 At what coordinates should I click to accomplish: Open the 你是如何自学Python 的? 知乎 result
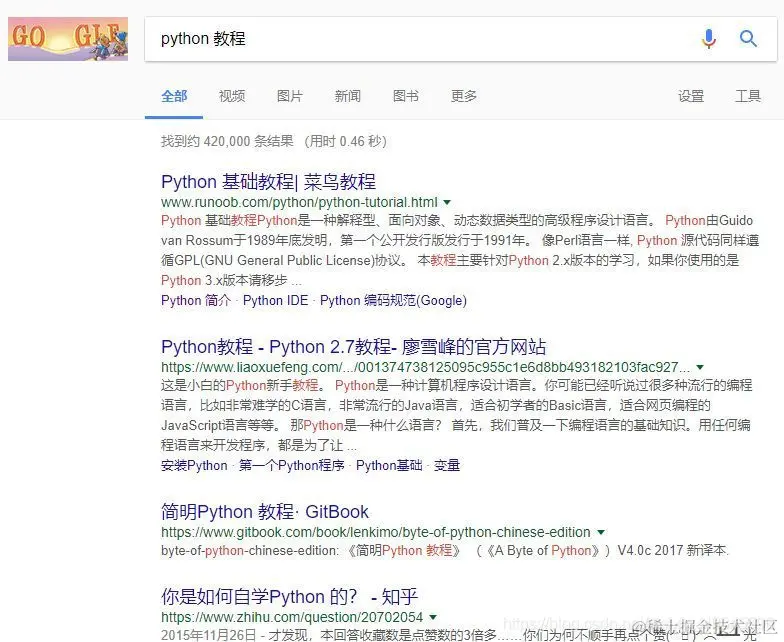point(289,596)
